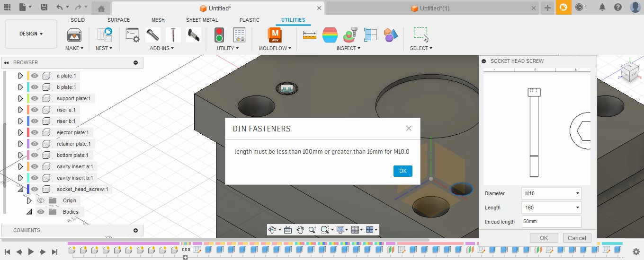Expand the cavity insert b:1 node

point(20,178)
